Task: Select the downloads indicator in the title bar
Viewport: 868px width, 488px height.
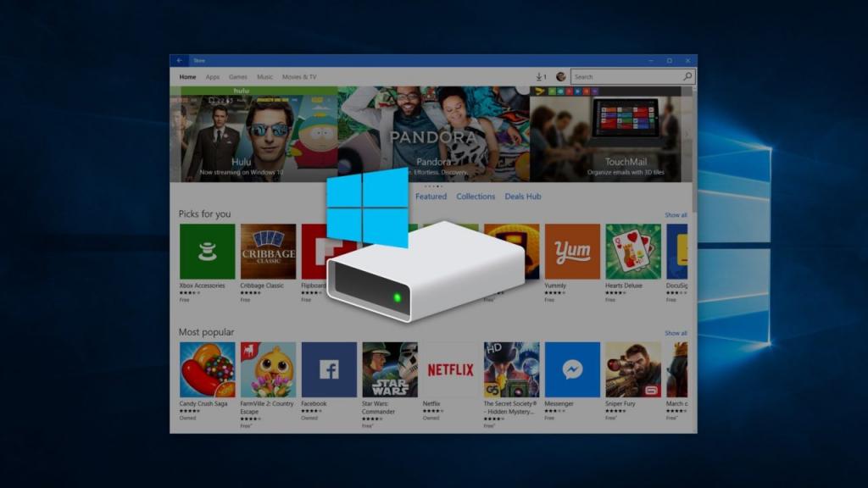Action: 540,75
